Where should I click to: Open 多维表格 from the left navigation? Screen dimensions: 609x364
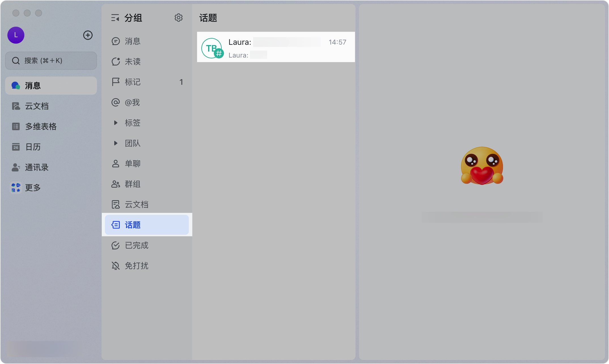point(41,126)
